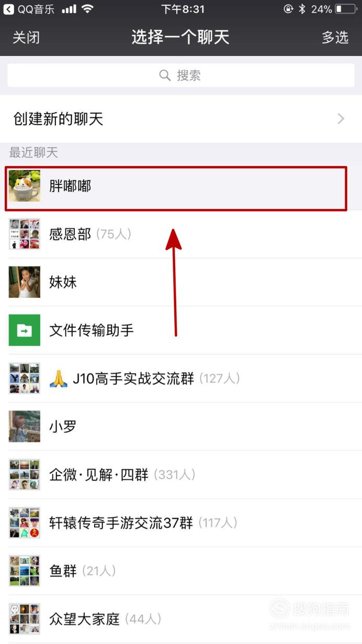Select the 感恩部 (75人) group row

(x=181, y=234)
